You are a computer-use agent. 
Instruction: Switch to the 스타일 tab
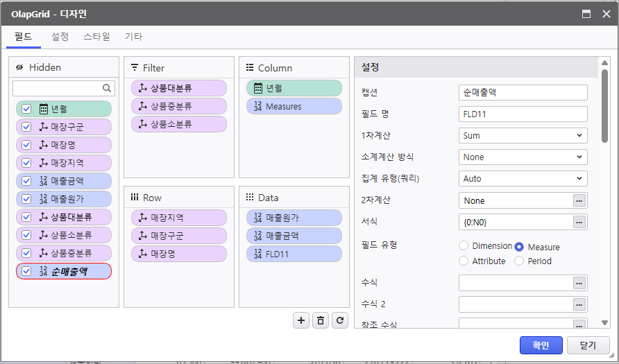coord(96,37)
